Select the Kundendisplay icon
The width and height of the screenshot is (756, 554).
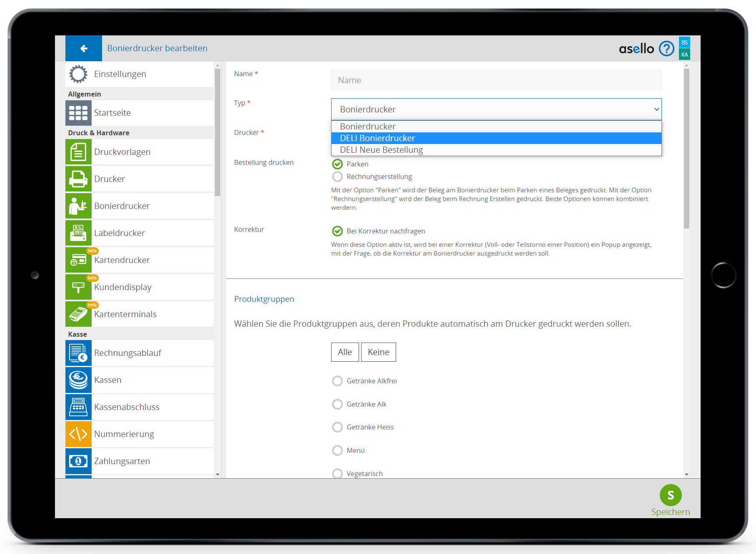pyautogui.click(x=78, y=287)
